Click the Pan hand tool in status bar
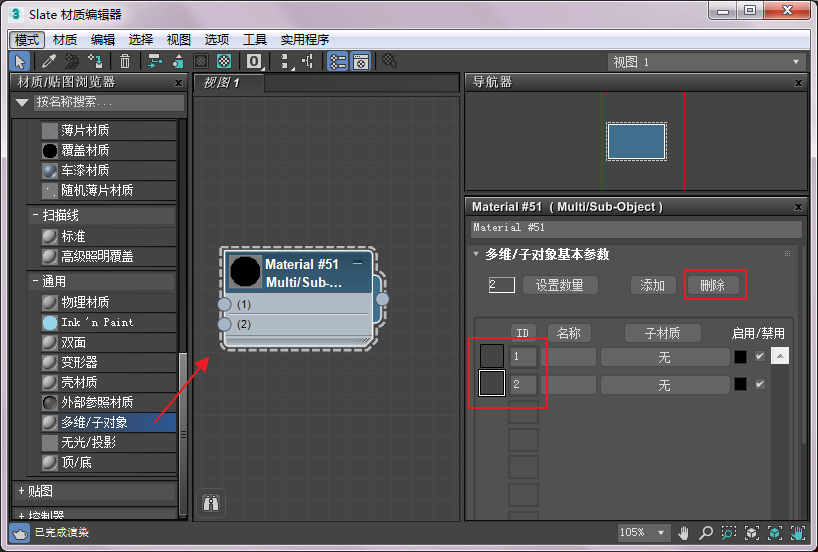This screenshot has height=552, width=818. point(684,533)
